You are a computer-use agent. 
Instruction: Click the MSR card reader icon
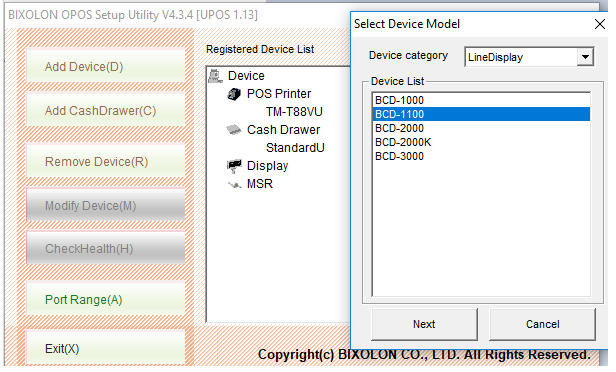[235, 184]
